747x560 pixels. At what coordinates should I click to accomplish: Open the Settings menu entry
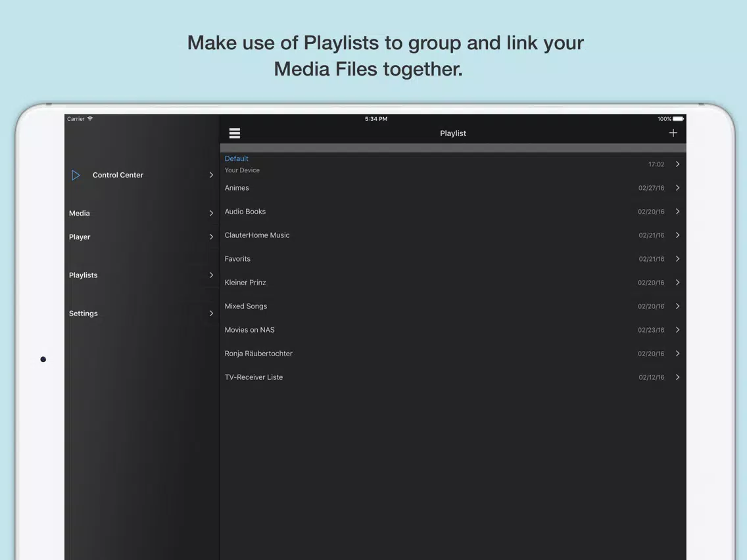[141, 313]
